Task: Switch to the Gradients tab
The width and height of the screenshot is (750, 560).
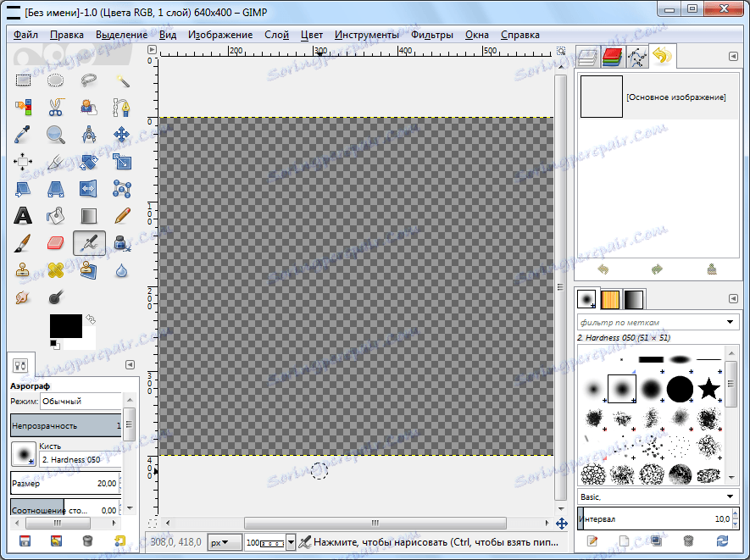Action: click(x=634, y=299)
